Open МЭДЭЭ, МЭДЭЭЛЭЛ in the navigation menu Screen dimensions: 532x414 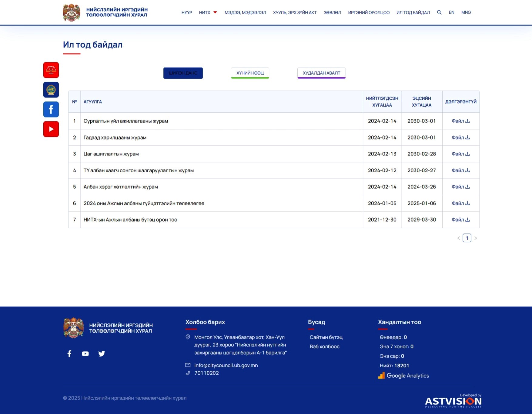pyautogui.click(x=245, y=12)
